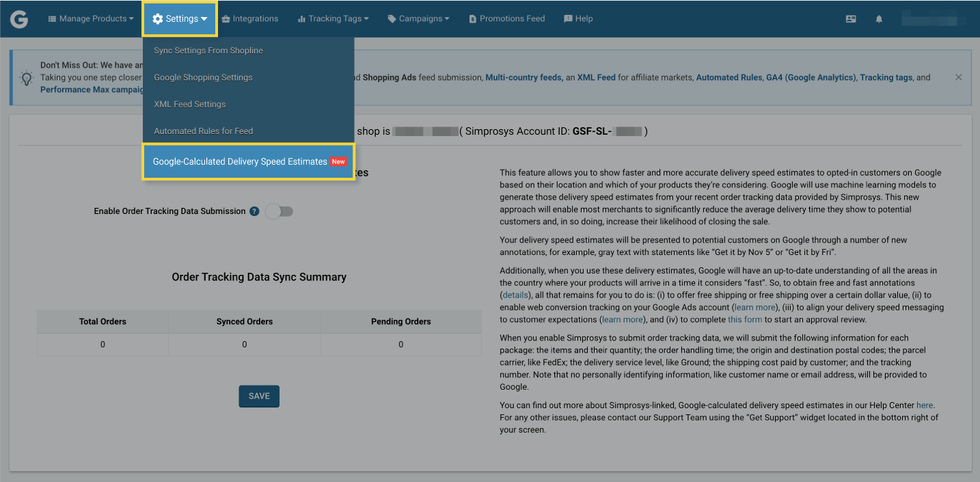Expand the Campaigns dropdown
Image resolution: width=980 pixels, height=482 pixels.
[x=418, y=19]
